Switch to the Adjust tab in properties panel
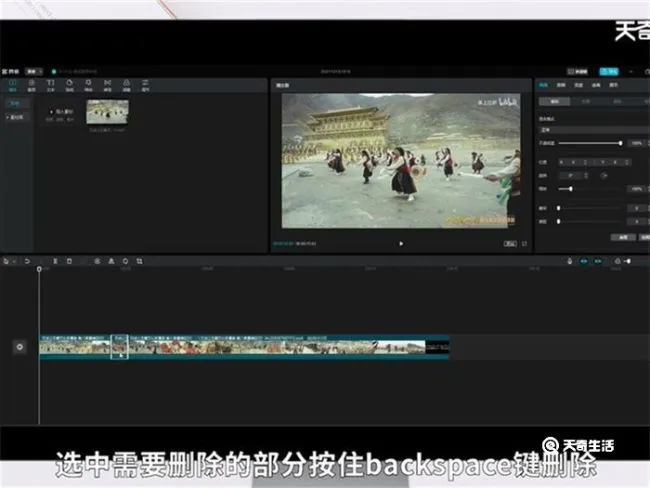The image size is (650, 488). coord(614,85)
